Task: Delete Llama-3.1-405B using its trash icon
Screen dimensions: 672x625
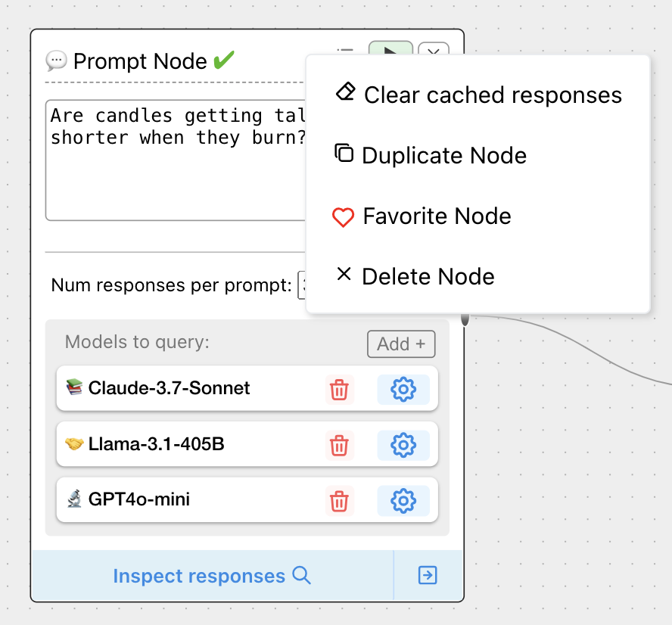Action: click(x=339, y=445)
